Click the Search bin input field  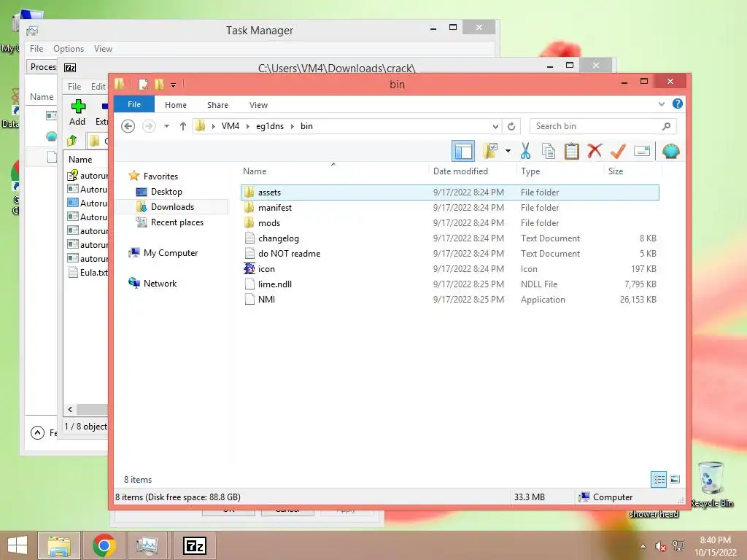[595, 126]
